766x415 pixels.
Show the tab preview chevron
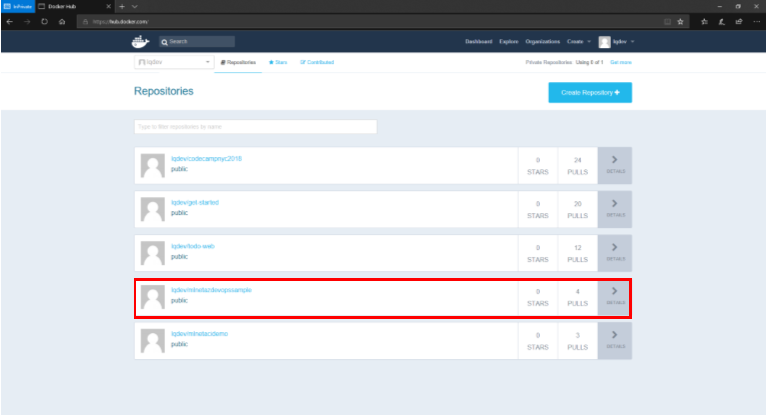point(135,6)
